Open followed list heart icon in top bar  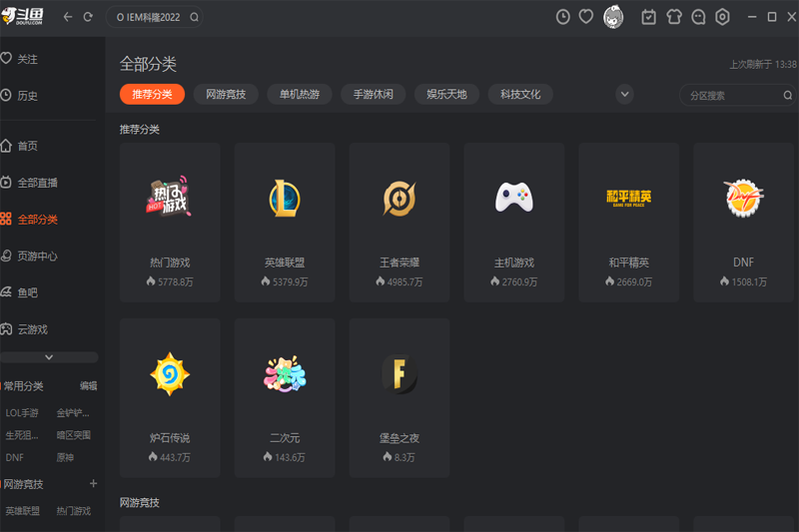pyautogui.click(x=586, y=17)
